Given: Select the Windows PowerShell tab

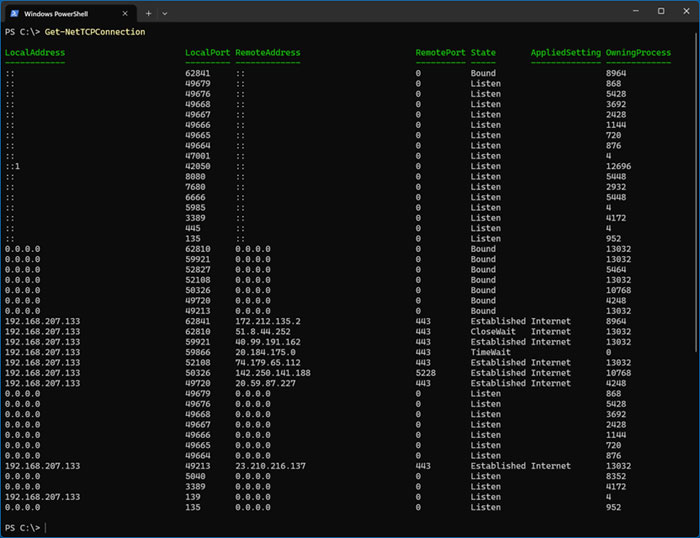Looking at the screenshot, I should [71, 13].
